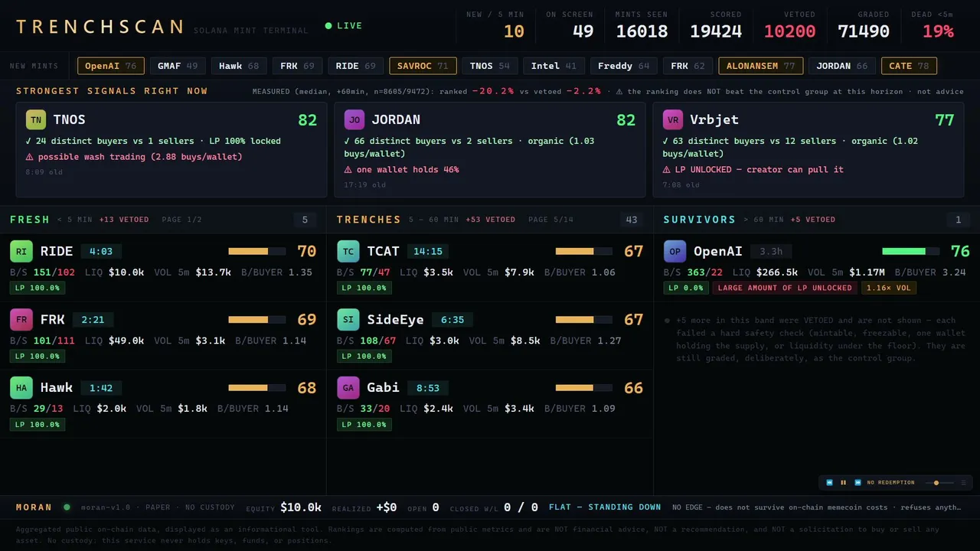Select the Hawk 68 new mint chip
Viewport: 980px width, 551px height.
(239, 66)
